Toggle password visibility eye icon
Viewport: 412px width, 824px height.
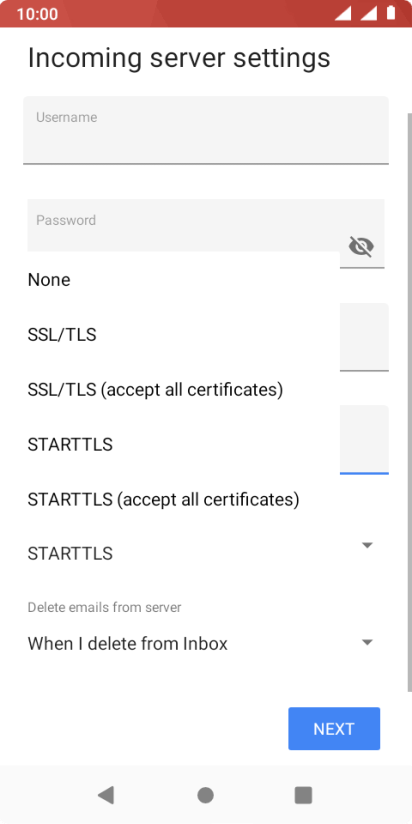(361, 246)
